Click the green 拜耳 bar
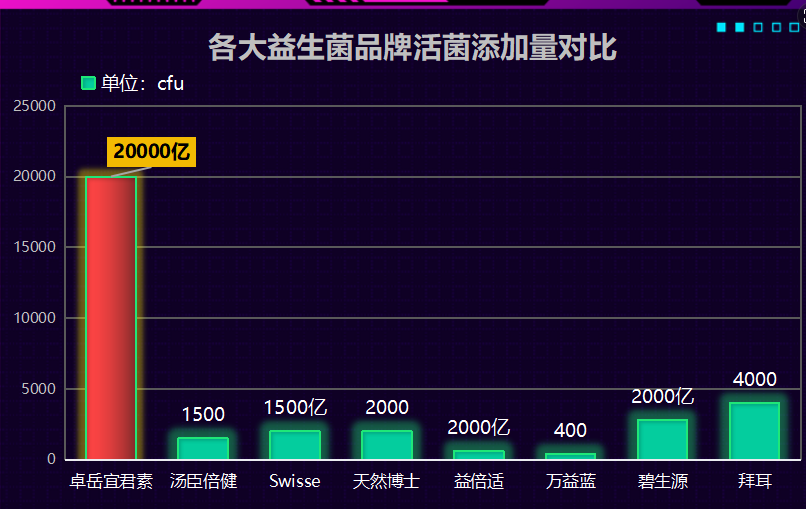 755,431
